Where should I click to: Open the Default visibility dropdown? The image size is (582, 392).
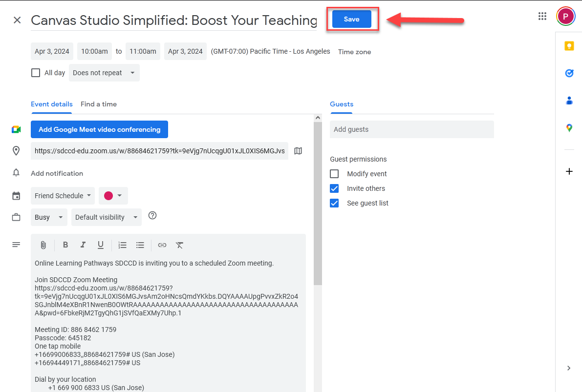coord(106,217)
